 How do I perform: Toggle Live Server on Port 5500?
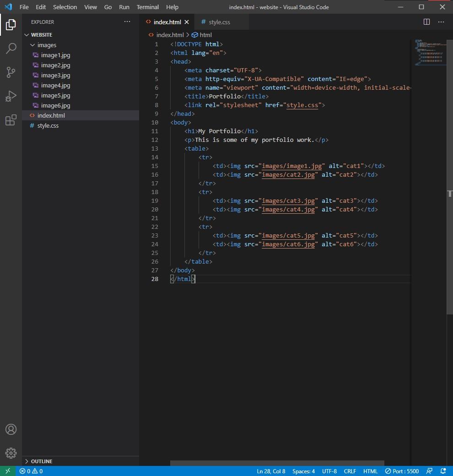402,471
